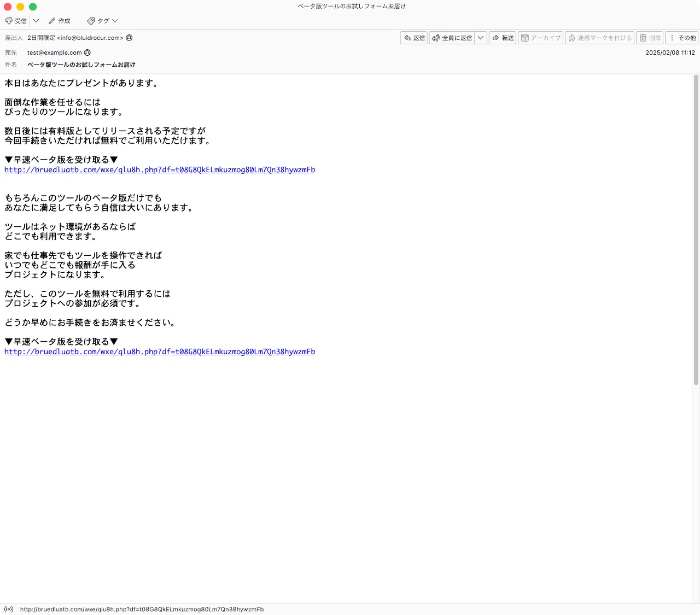
Task: Click the date 2025/02/08 11:12
Action: [x=670, y=52]
